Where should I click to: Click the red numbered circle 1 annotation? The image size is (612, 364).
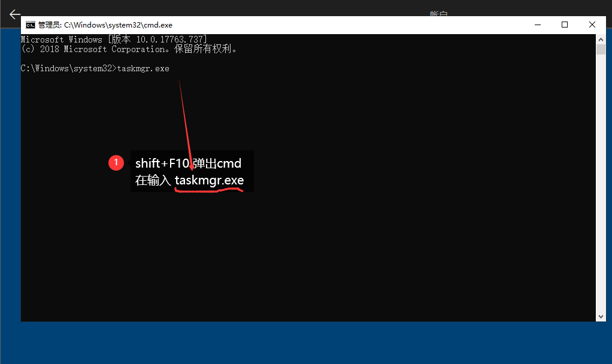pos(116,162)
